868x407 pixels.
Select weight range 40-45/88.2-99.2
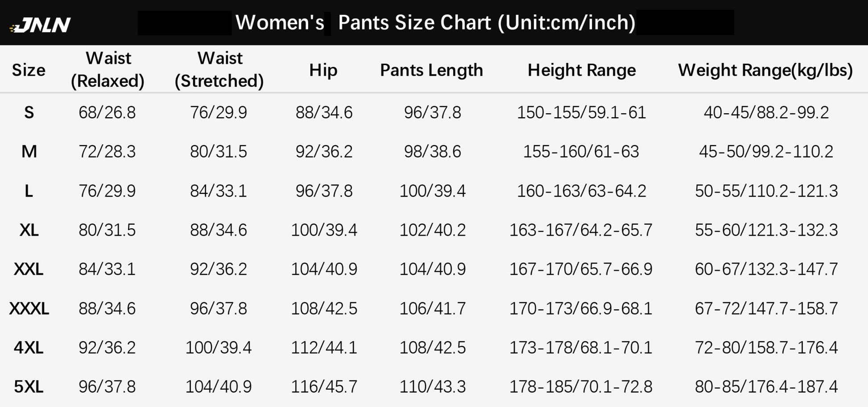[766, 112]
